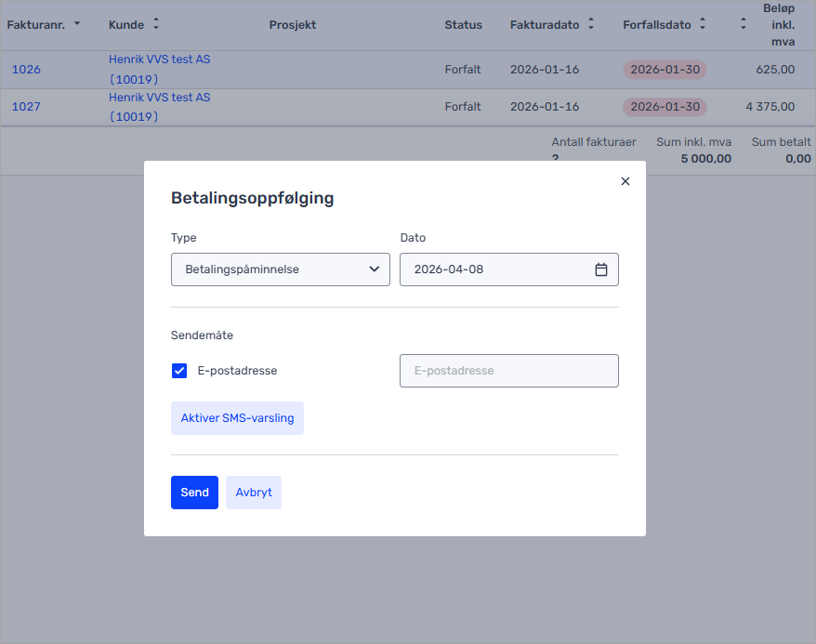Sort the Kunde column
Image resolution: width=816 pixels, height=644 pixels.
155,24
